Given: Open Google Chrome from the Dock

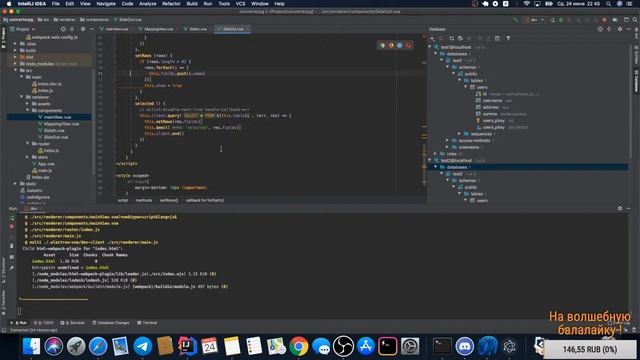Looking at the screenshot, I should coord(299,346).
